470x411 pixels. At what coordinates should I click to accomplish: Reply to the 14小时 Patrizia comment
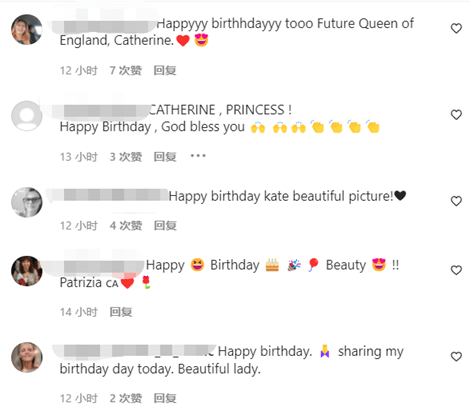pos(121,312)
